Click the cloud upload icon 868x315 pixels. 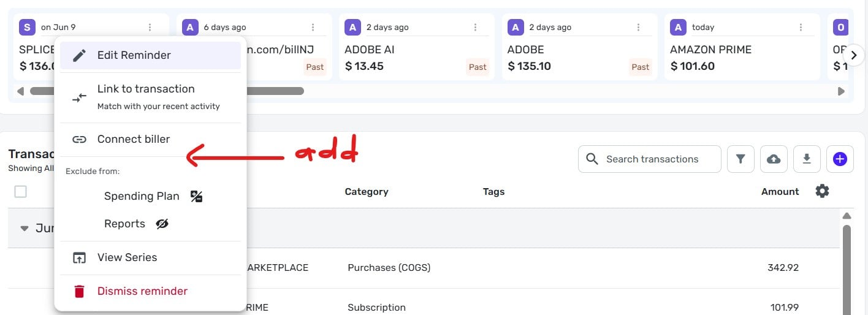pyautogui.click(x=774, y=159)
